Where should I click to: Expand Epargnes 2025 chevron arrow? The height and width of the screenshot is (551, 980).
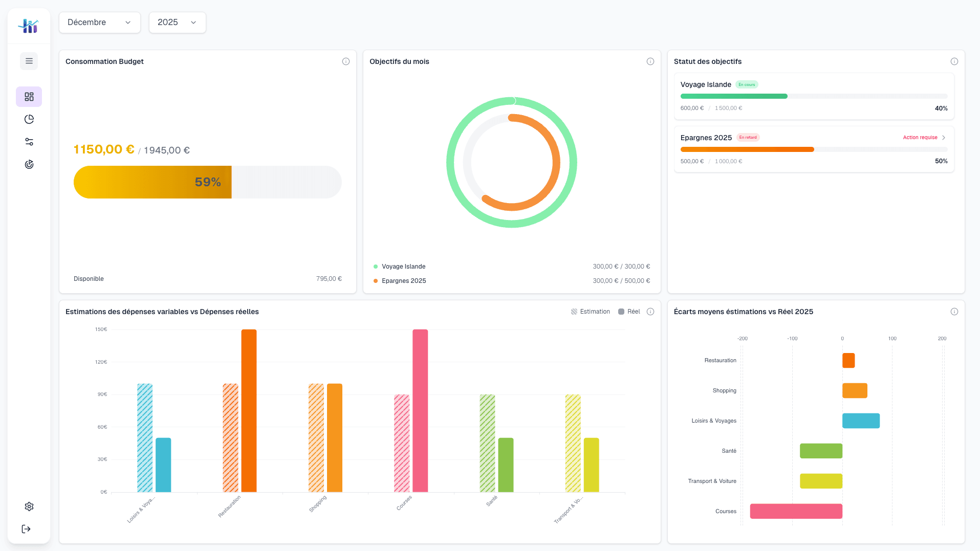pos(944,138)
